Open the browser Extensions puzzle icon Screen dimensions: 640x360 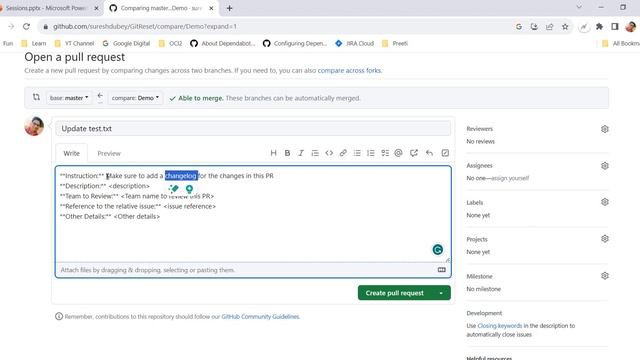click(599, 27)
